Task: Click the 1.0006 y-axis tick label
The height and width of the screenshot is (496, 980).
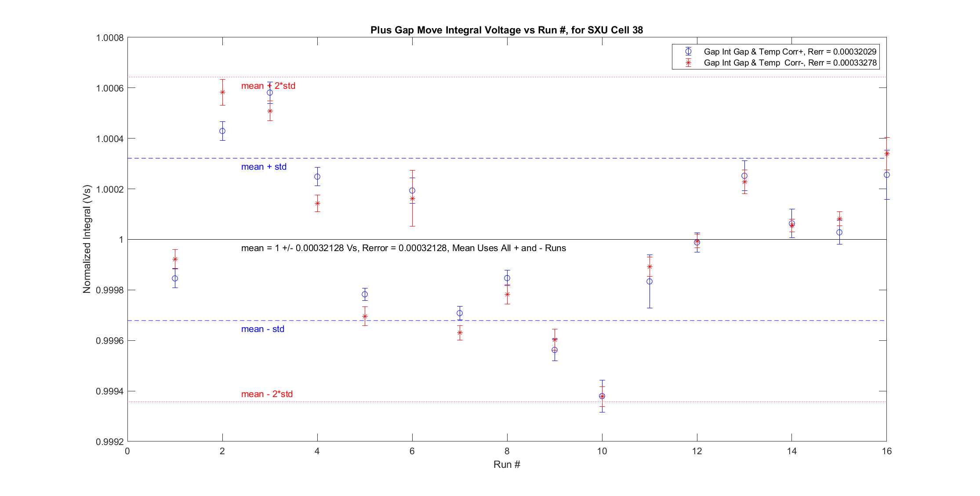Action: click(109, 88)
